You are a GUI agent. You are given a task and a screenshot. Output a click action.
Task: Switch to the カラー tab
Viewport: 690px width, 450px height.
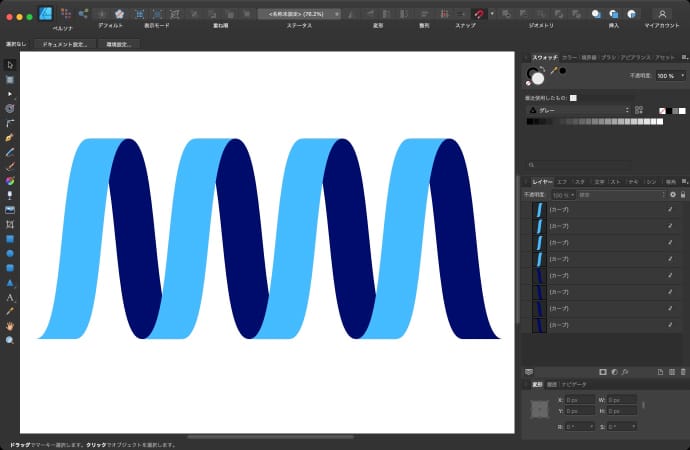569,59
